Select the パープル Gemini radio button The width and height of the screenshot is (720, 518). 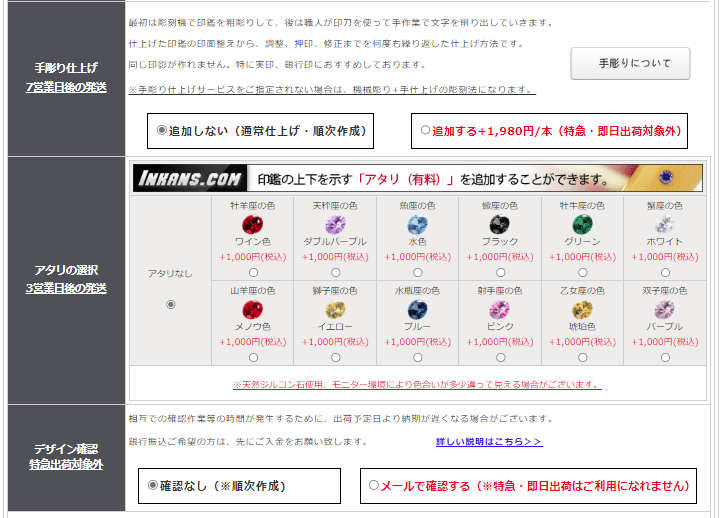(665, 357)
